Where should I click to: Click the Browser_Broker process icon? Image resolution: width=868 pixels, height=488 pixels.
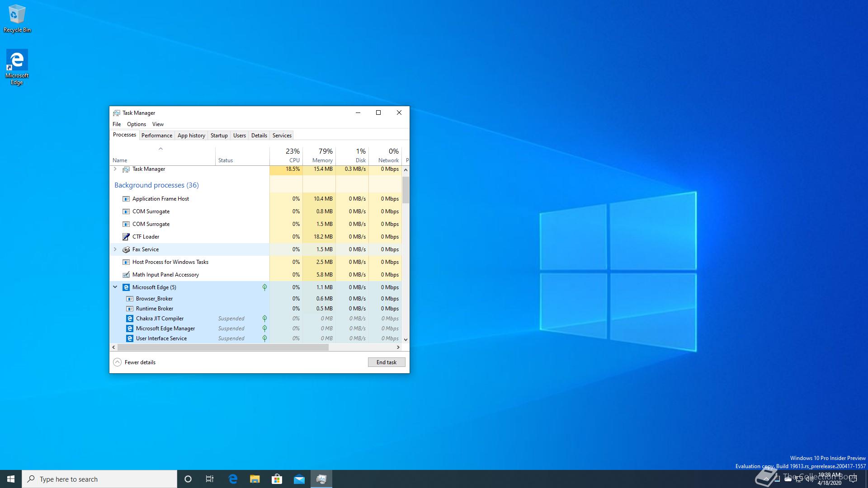coord(130,299)
